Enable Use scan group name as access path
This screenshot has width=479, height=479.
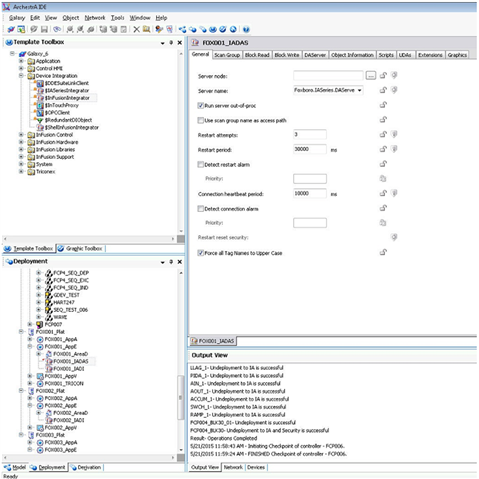coord(201,120)
